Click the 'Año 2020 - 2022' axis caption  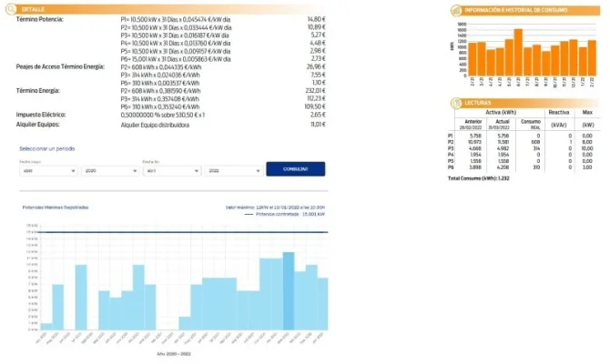(x=174, y=354)
